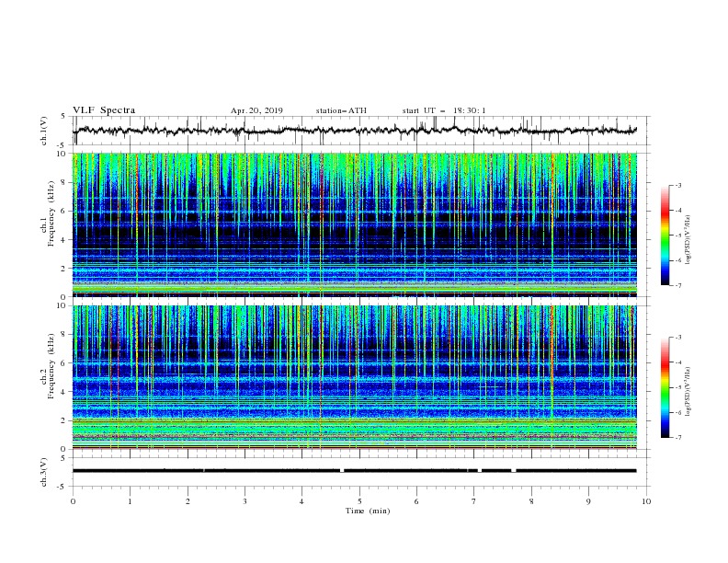Click the "10" kHz tick on ch.2 frequency axis
Image resolution: width=728 pixels, height=563 pixels.
click(63, 305)
